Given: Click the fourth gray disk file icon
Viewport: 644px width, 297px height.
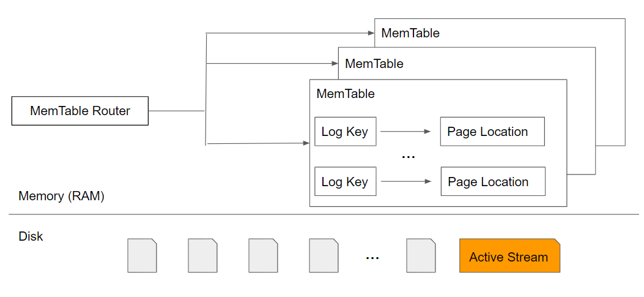Looking at the screenshot, I should click(x=324, y=255).
